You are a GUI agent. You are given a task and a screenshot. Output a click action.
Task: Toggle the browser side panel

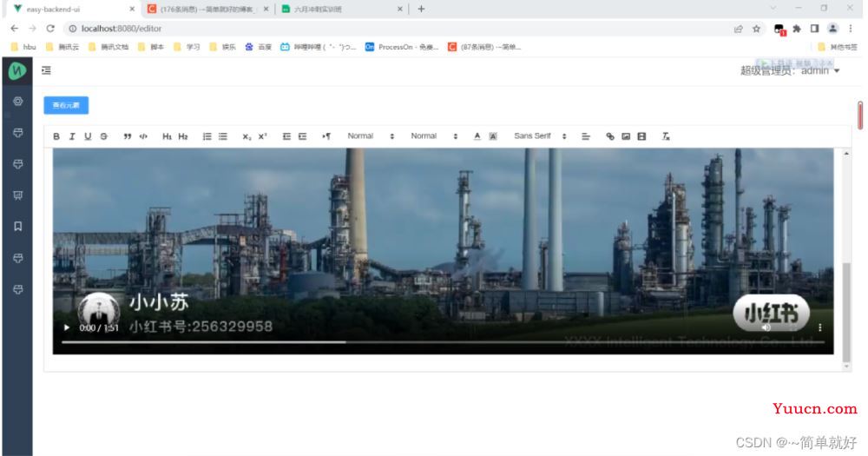click(814, 29)
